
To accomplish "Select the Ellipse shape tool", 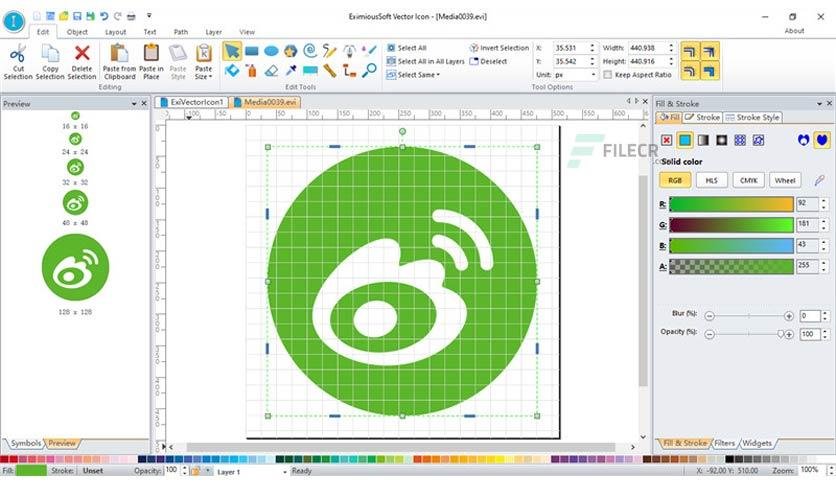I will click(x=271, y=51).
